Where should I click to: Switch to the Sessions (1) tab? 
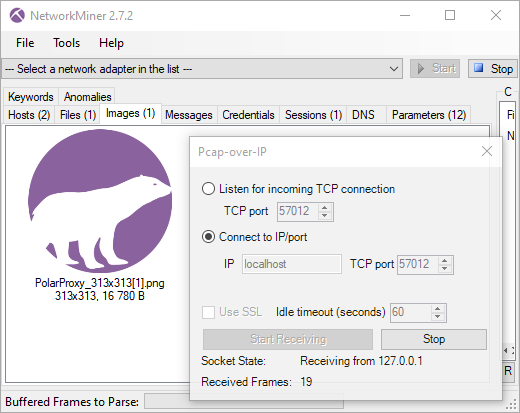313,115
